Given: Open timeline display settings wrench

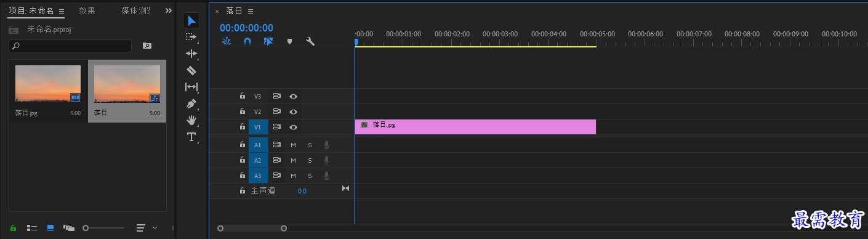Looking at the screenshot, I should click(310, 42).
